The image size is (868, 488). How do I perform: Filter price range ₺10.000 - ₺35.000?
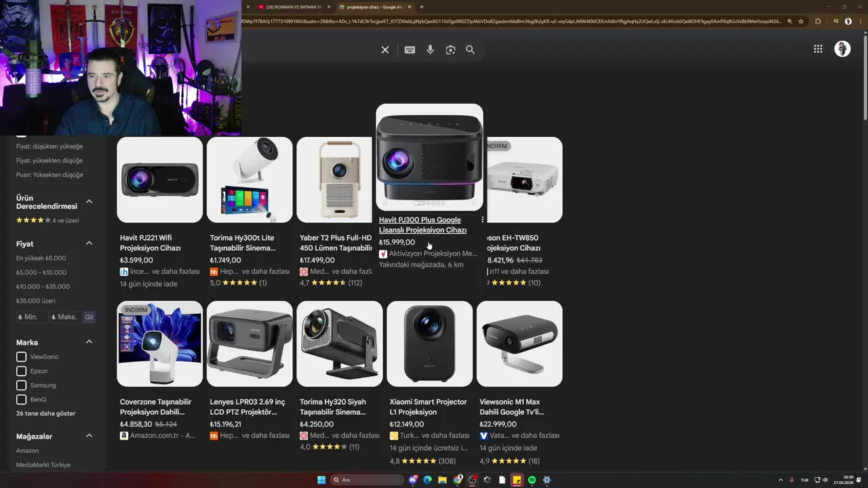(x=43, y=287)
